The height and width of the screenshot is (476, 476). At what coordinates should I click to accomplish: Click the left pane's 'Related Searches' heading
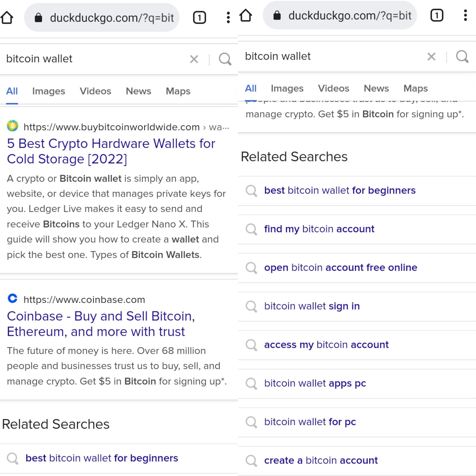[x=56, y=424]
